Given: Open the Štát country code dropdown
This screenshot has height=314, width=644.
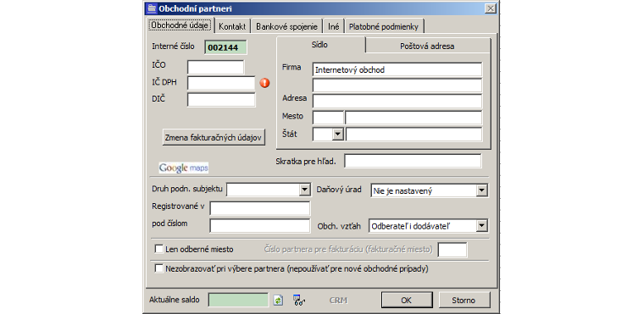Looking at the screenshot, I should [x=337, y=134].
